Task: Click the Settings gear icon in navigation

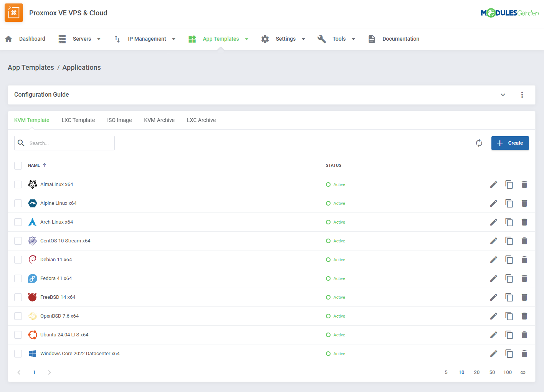Action: (265, 38)
